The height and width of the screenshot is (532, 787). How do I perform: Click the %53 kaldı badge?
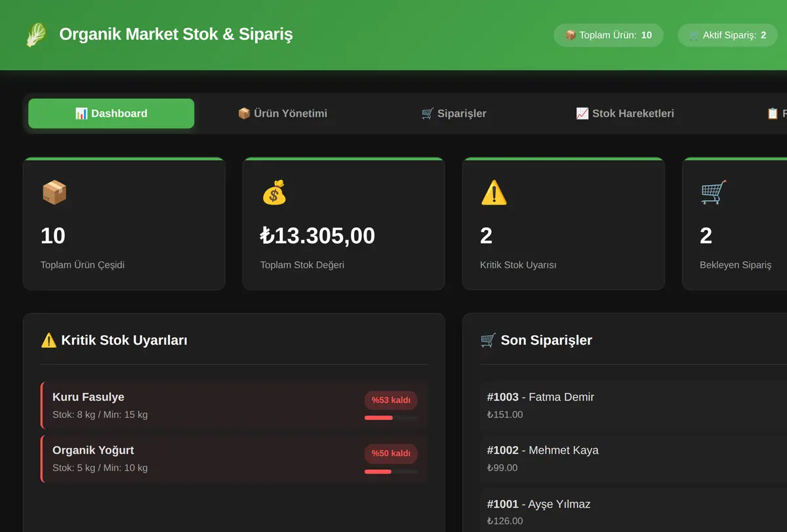pyautogui.click(x=391, y=400)
